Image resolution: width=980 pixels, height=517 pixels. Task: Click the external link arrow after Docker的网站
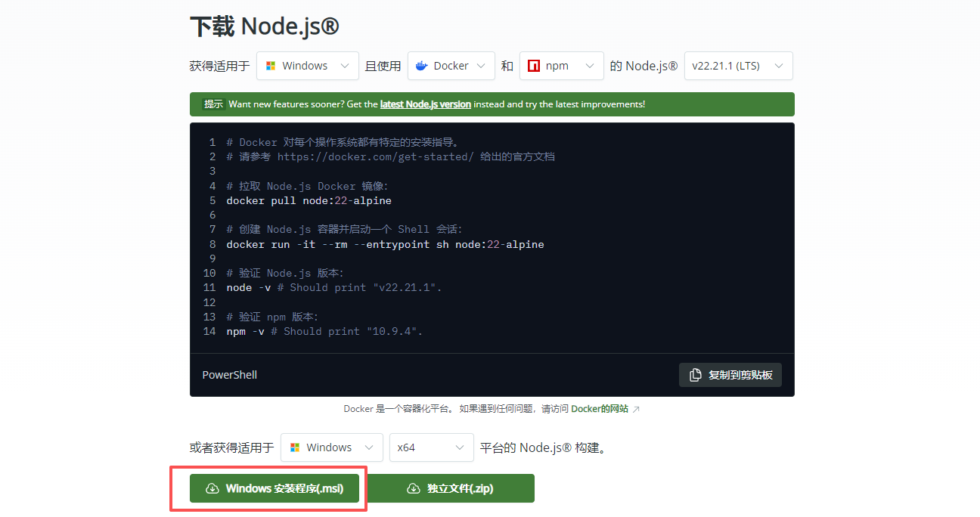pos(636,409)
